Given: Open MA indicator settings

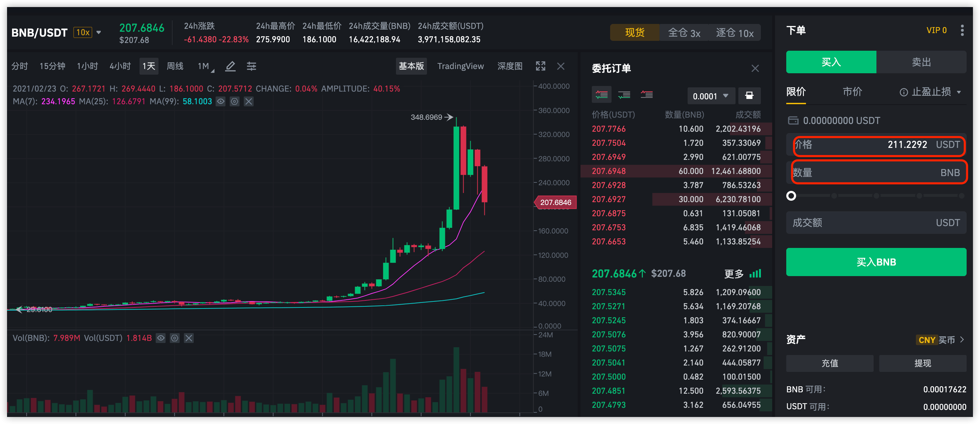Looking at the screenshot, I should [235, 101].
